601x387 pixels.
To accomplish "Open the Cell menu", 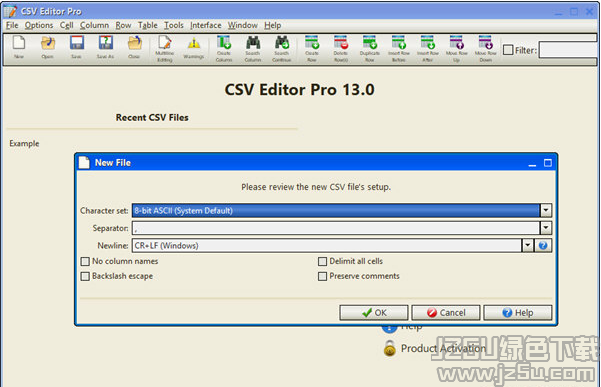I will 66,25.
